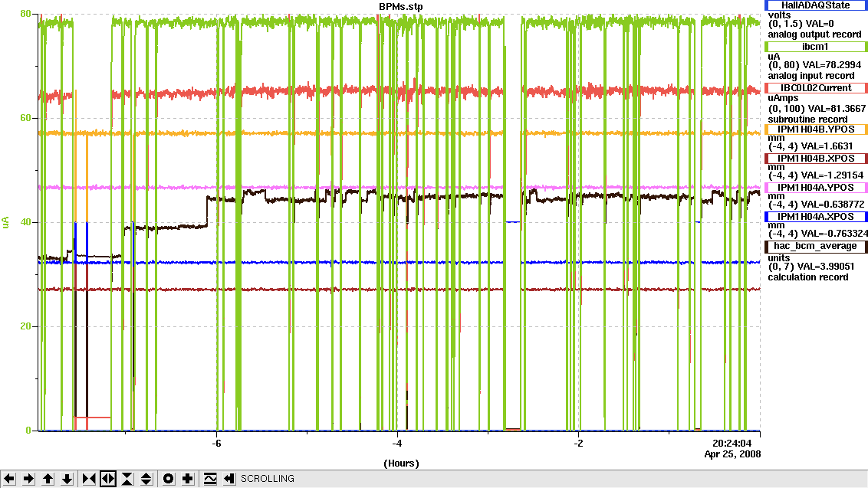Screen dimensions: 868x488
Task: Click the VAL=-1.29154 readout
Action: click(x=831, y=175)
